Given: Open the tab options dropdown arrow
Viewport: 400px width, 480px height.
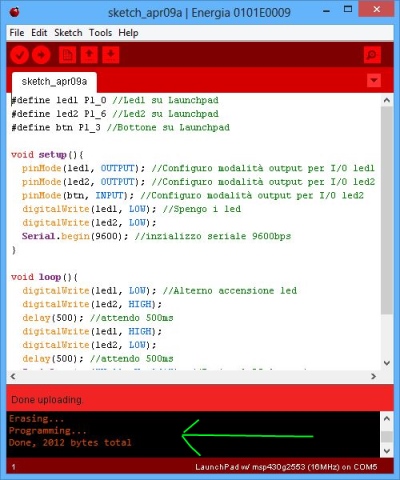Looking at the screenshot, I should click(374, 80).
